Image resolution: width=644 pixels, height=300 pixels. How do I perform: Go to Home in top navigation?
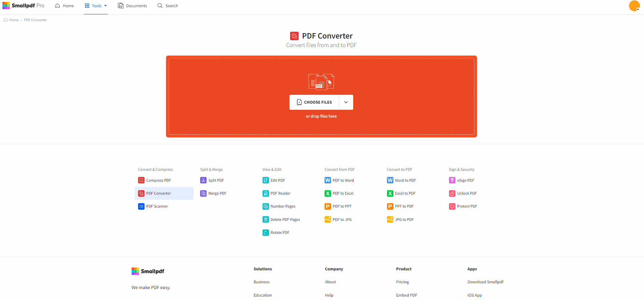64,6
